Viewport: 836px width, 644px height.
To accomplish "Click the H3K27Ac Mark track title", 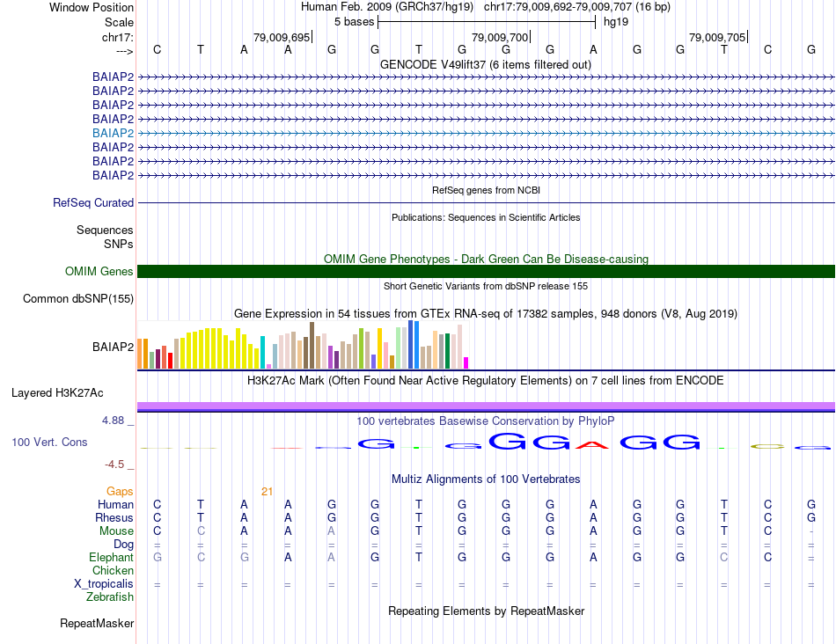I will click(486, 381).
